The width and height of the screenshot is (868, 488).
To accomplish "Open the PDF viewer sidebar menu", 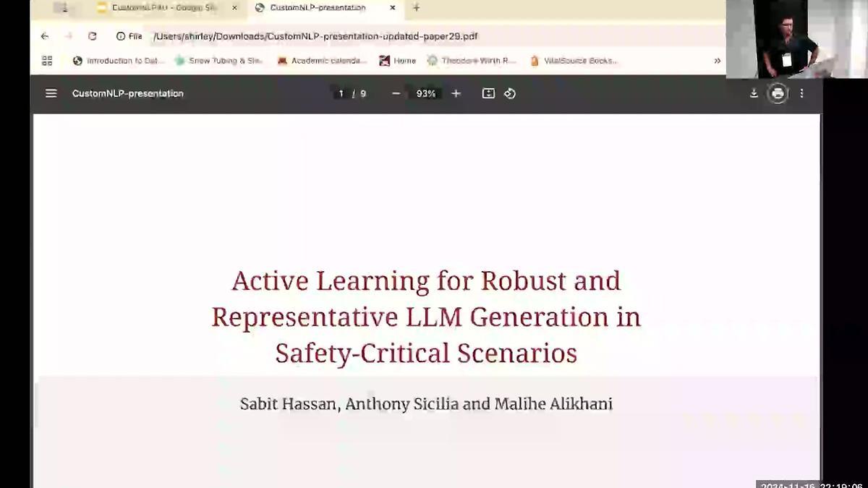I will coord(51,93).
